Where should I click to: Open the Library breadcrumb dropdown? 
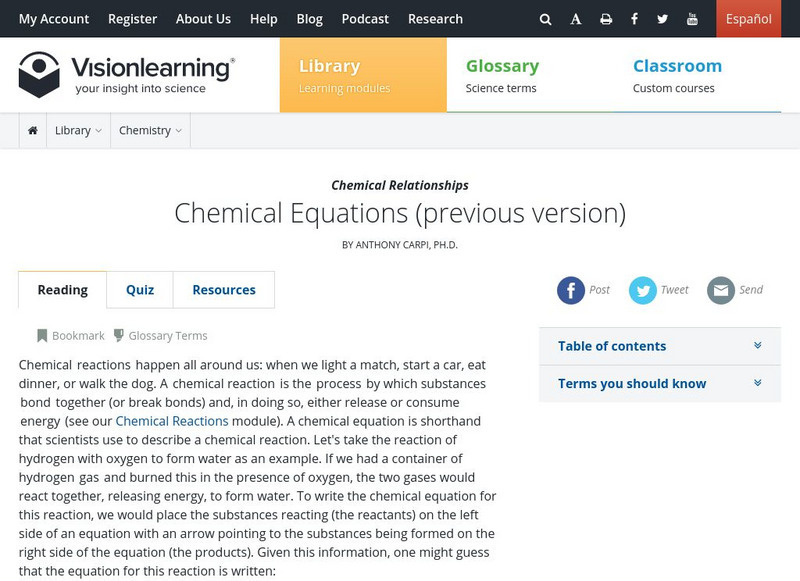(x=79, y=131)
